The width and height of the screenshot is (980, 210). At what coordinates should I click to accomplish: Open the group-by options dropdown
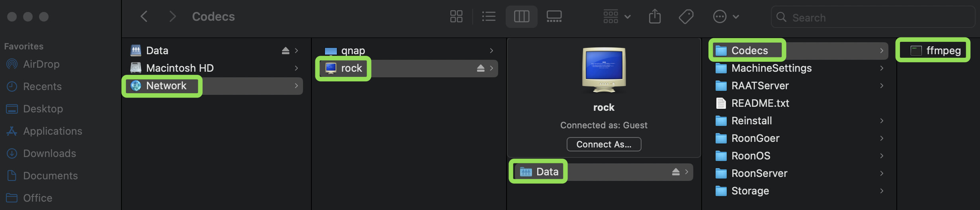tap(617, 16)
